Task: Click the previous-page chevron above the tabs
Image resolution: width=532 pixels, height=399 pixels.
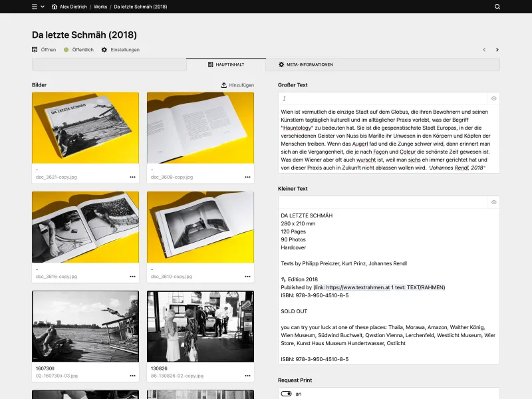Action: pos(483,49)
